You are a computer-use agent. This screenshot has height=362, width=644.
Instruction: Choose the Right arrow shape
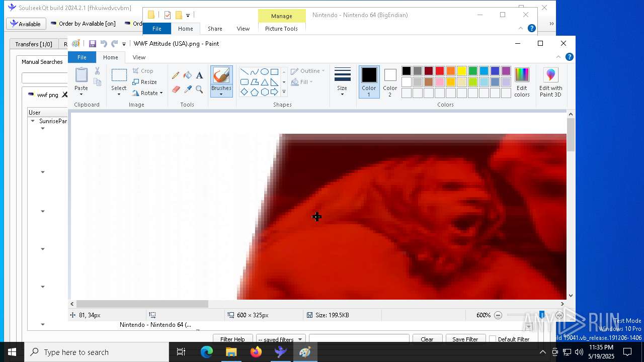(x=274, y=92)
